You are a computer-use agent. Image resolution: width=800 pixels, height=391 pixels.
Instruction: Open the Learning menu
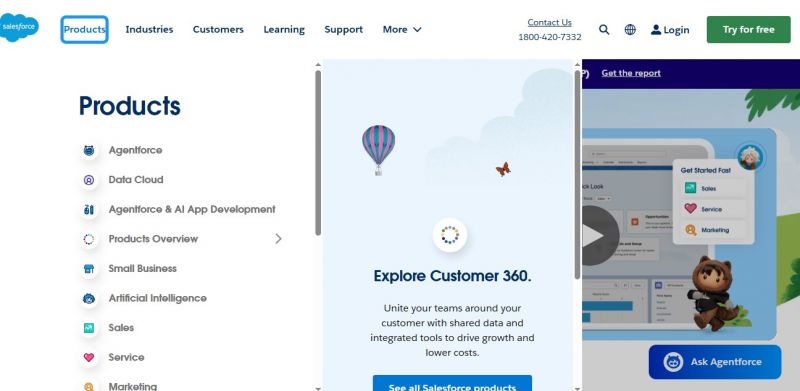point(284,30)
